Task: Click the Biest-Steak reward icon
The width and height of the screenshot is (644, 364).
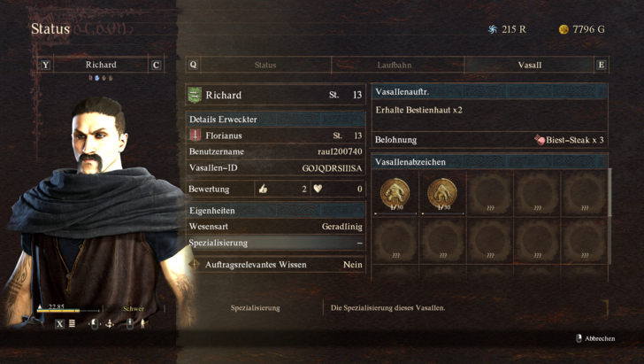Action: [540, 140]
